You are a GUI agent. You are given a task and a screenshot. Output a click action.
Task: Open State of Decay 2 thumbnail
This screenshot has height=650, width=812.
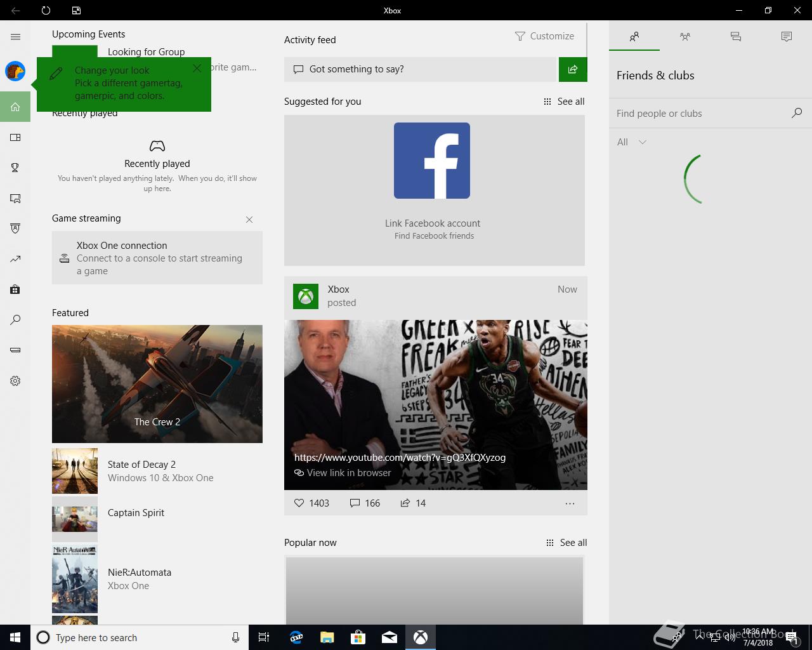point(75,471)
